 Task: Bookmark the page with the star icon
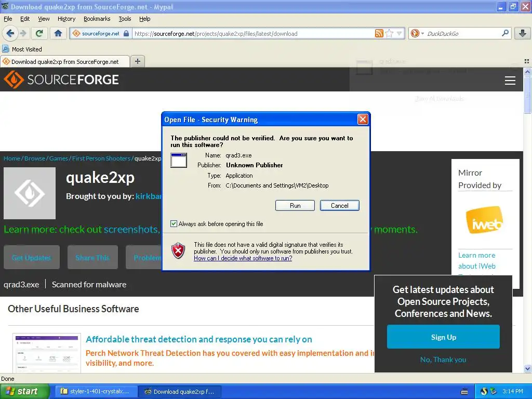[390, 33]
